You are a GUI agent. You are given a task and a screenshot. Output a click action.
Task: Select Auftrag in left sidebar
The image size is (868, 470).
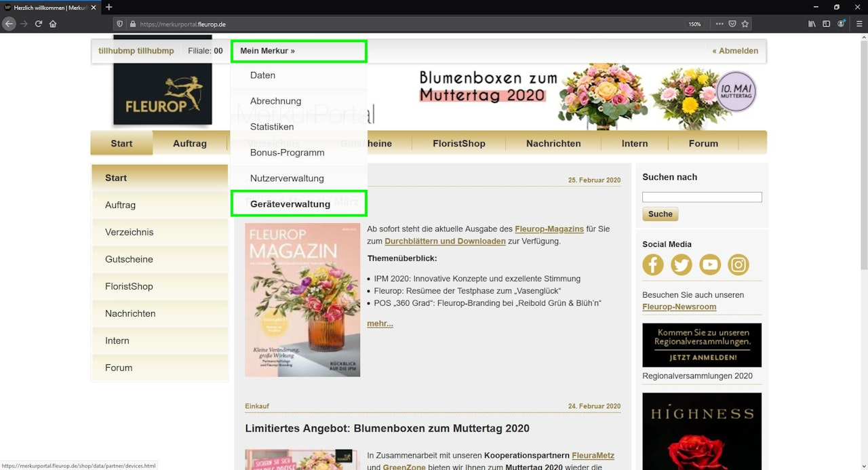pos(160,205)
